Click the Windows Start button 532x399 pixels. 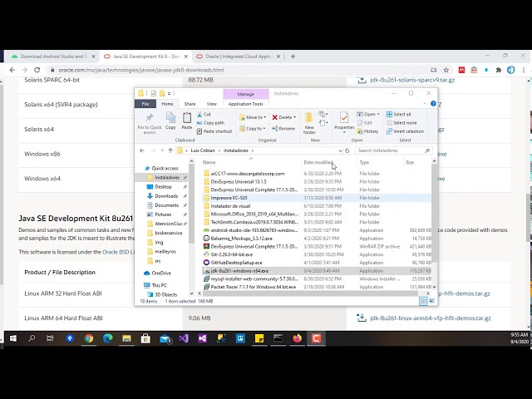click(13, 338)
